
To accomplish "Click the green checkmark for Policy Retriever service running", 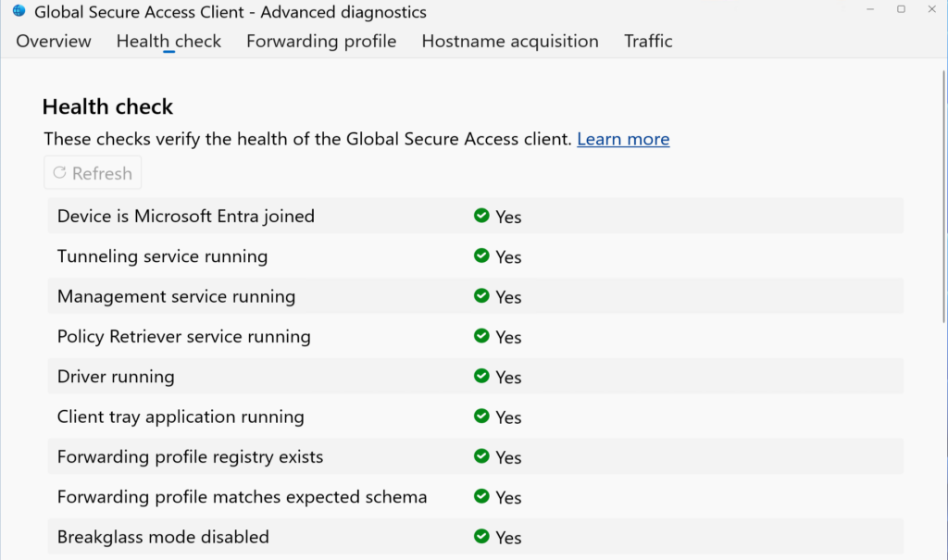I will pos(481,337).
